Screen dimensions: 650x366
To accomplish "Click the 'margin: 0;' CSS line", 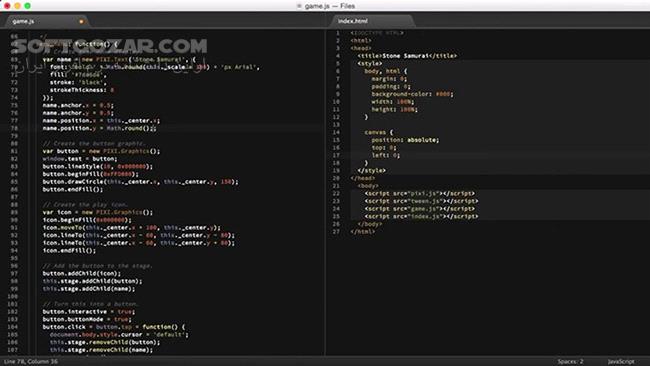I will click(389, 79).
